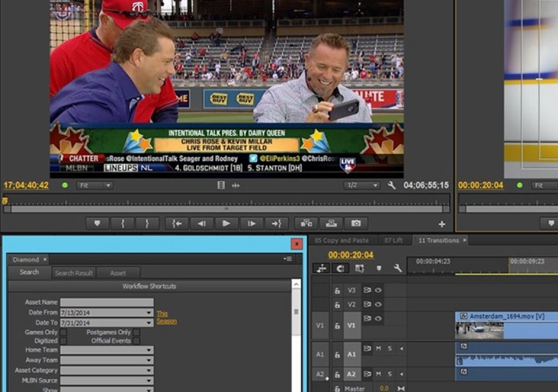This screenshot has width=558, height=392.
Task: Play the source monitor clip
Action: coord(226,223)
